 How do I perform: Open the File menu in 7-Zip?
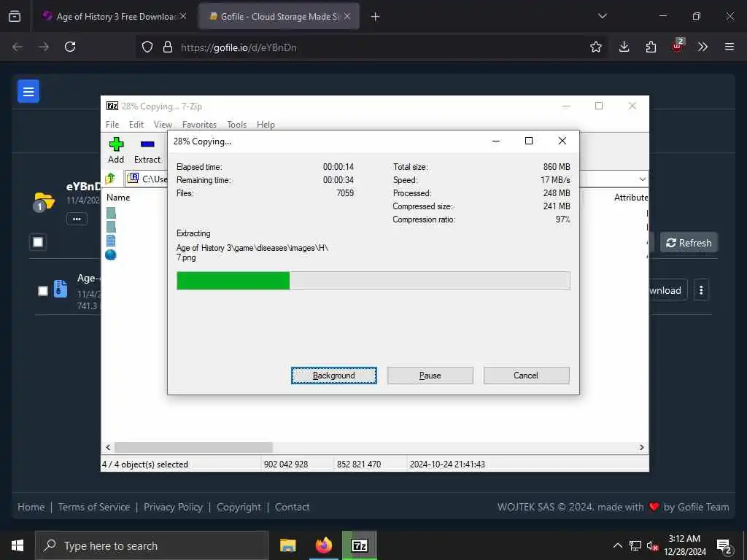112,124
